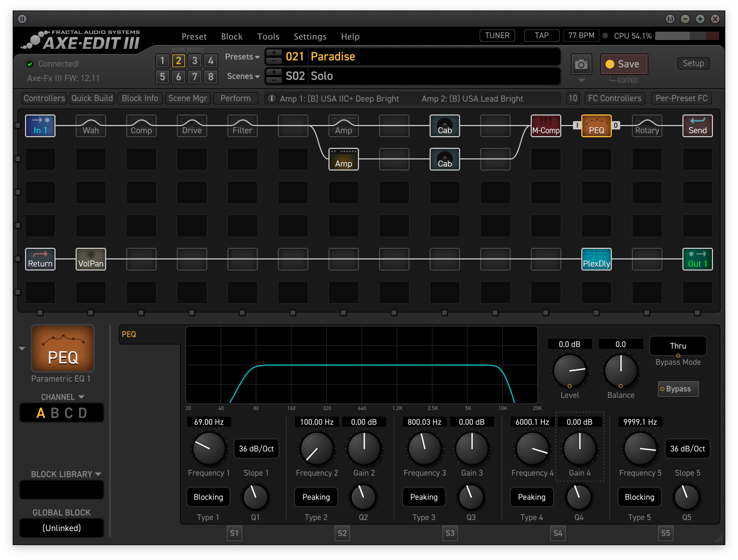Viewport: 738px width, 560px height.
Task: Open the Tools menu
Action: click(268, 37)
